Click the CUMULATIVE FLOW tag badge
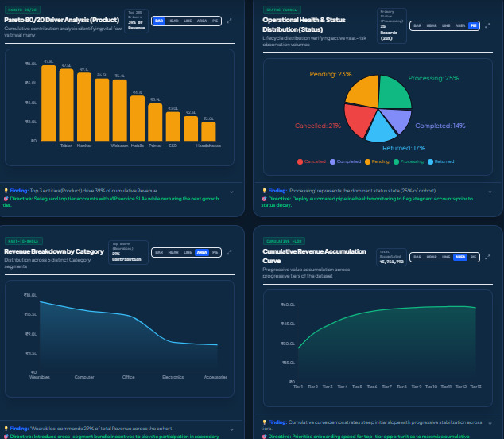Screen dimensions: 504x439 pyautogui.click(x=284, y=241)
